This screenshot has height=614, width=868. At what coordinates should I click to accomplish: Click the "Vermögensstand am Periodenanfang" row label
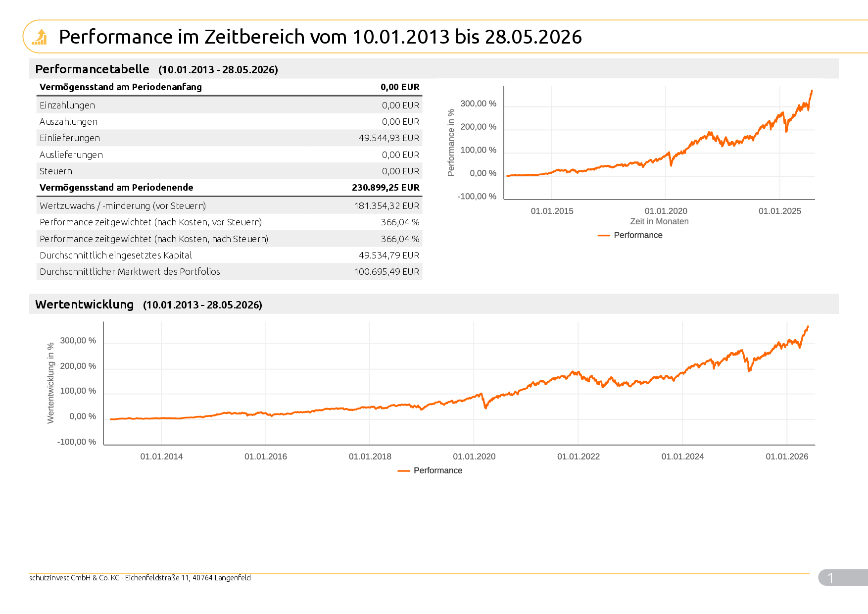point(121,87)
